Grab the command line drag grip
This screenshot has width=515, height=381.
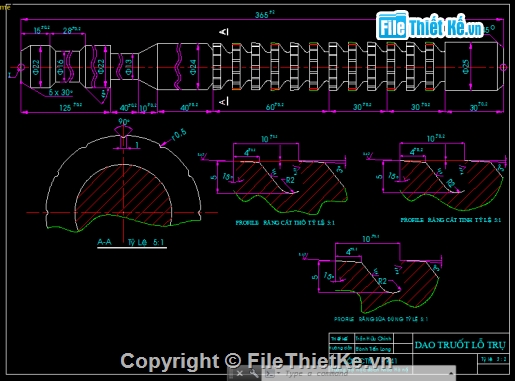pyautogui.click(x=232, y=374)
